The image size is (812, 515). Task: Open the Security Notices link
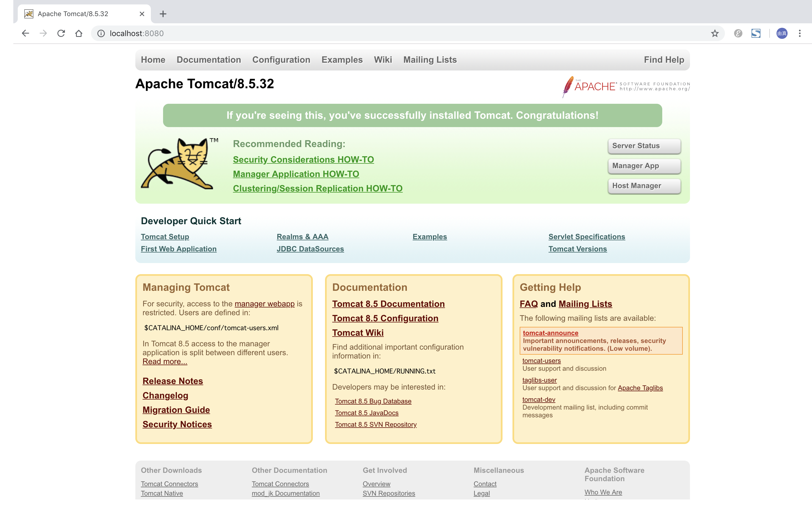[x=177, y=425]
